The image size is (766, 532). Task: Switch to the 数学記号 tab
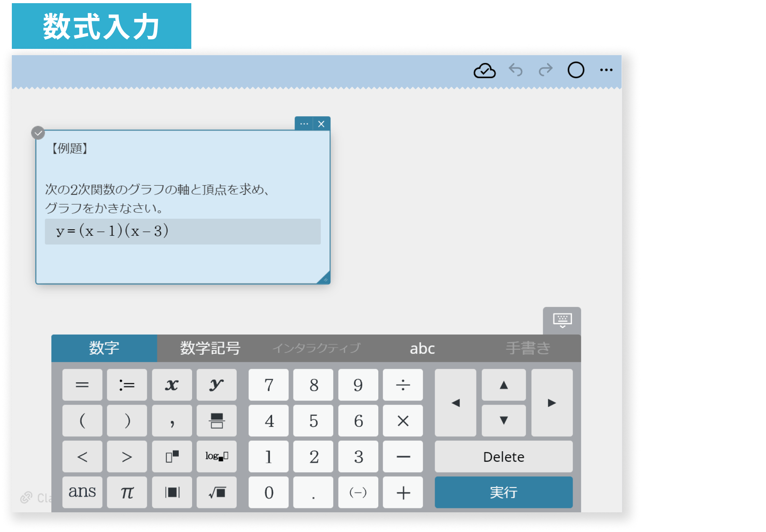pyautogui.click(x=210, y=348)
